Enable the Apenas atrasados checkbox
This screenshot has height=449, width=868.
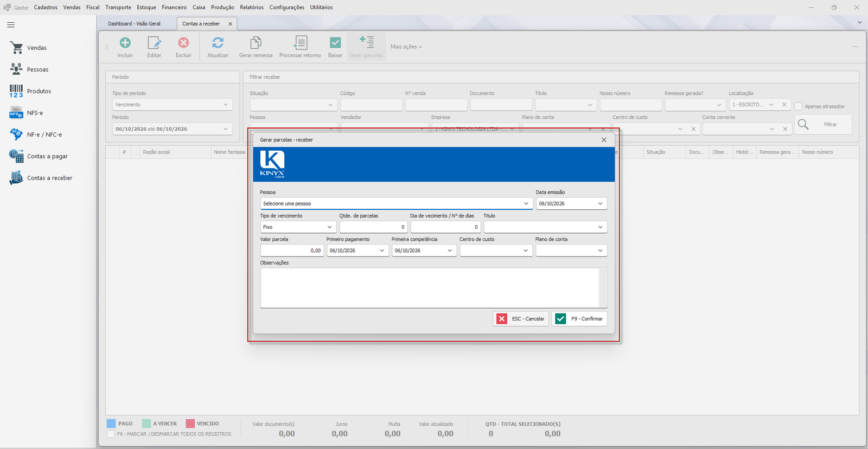799,106
